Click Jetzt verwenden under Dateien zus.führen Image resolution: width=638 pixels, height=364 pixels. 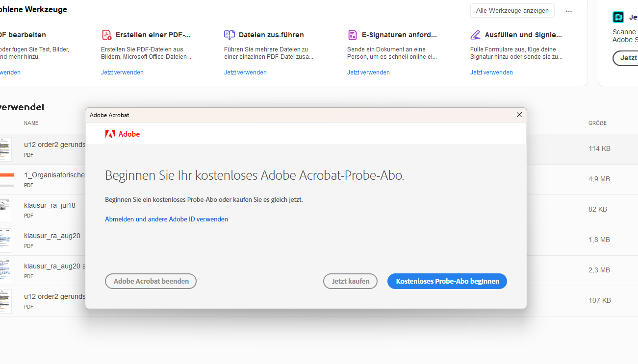[245, 73]
